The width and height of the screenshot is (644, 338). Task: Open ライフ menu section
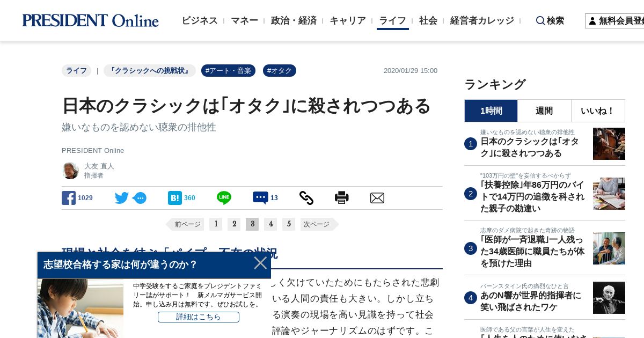coord(393,20)
